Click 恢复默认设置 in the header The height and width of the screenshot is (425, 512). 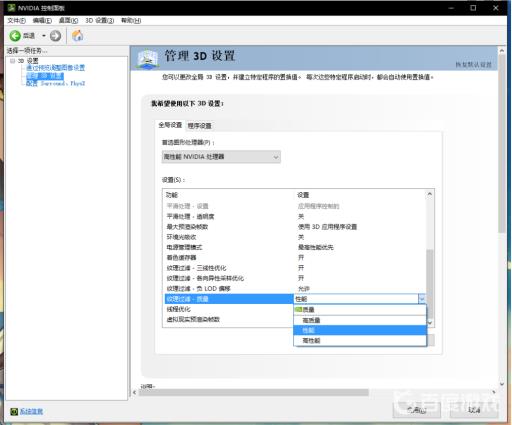click(x=473, y=65)
